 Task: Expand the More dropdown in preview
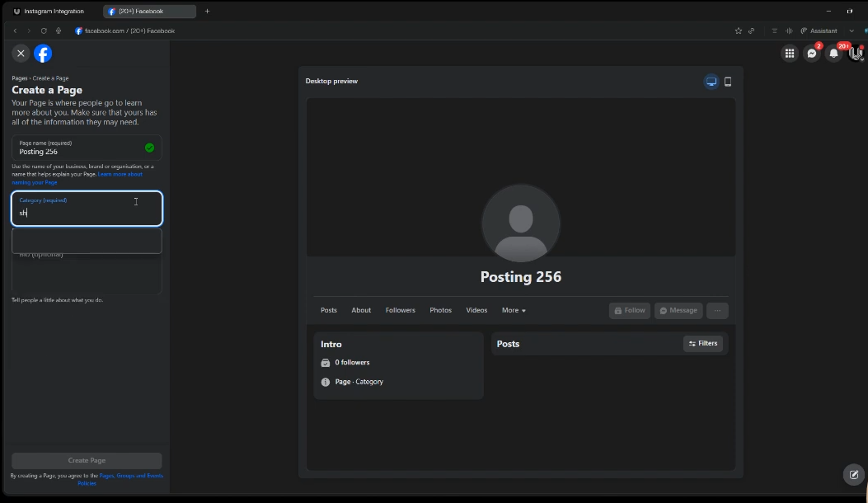(x=514, y=310)
